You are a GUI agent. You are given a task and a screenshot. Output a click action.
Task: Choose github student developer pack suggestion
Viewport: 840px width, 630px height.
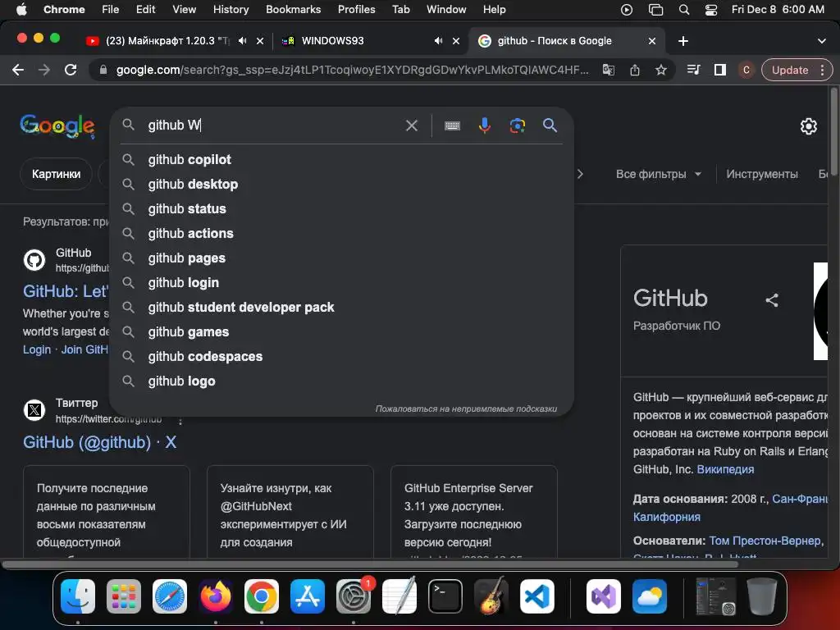click(341, 308)
